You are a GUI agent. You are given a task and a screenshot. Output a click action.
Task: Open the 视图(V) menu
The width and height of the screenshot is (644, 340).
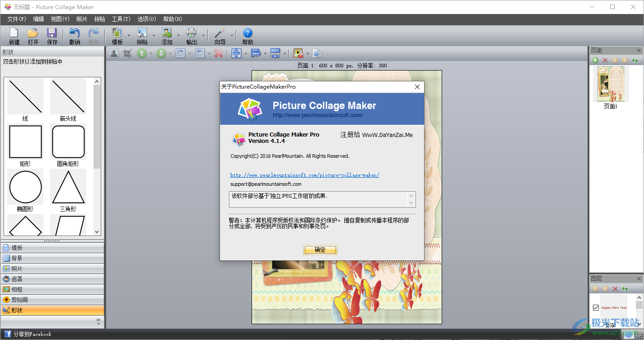coord(60,19)
